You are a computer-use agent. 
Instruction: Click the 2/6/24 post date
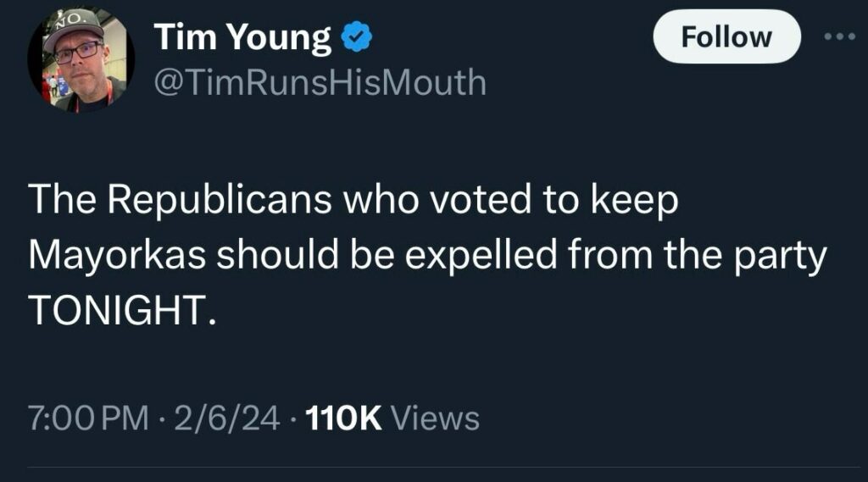click(225, 418)
